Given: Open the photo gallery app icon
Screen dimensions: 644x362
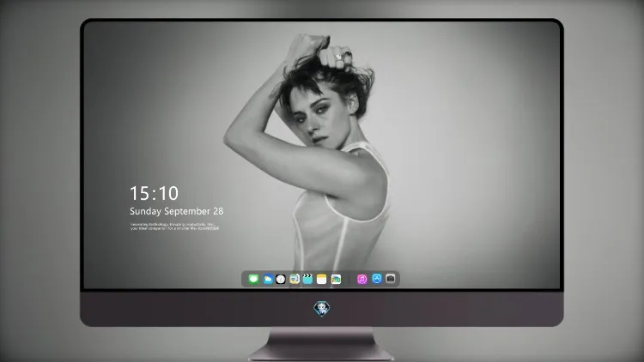Looking at the screenshot, I should click(x=336, y=279).
